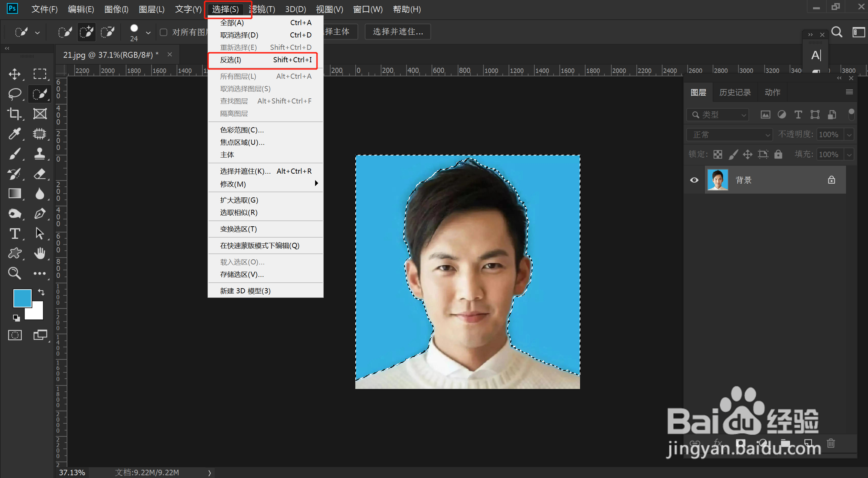Select the Horizontal Type tool
Image resolution: width=868 pixels, height=478 pixels.
pyautogui.click(x=15, y=233)
